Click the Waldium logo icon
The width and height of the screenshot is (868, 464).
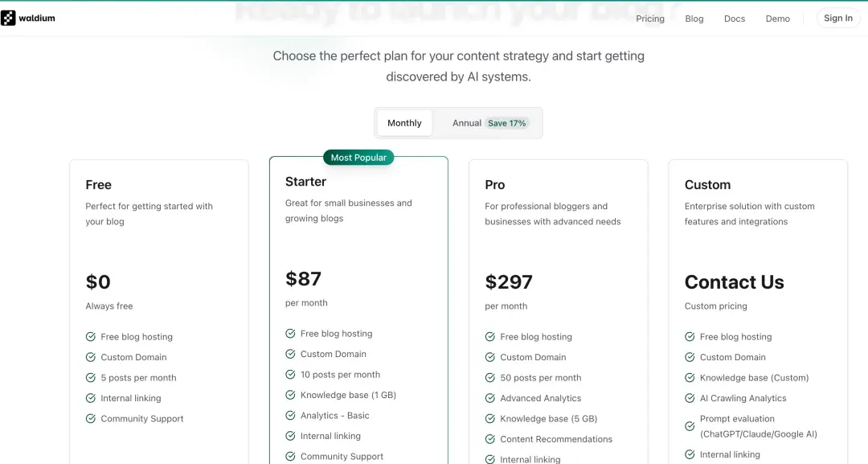click(x=8, y=18)
